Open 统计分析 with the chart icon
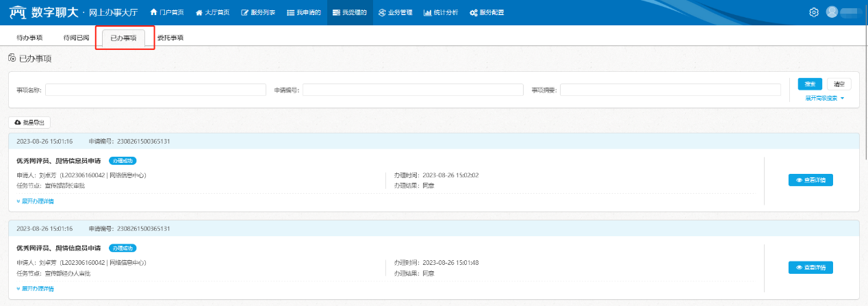 point(441,12)
